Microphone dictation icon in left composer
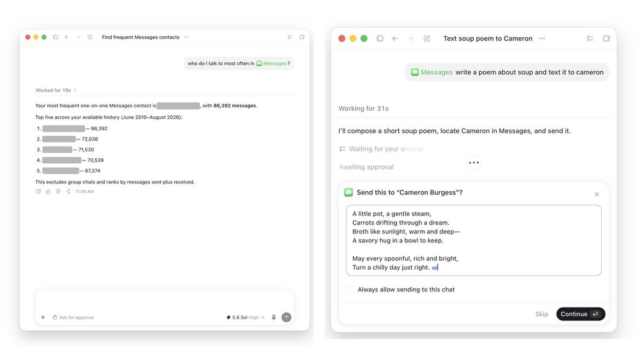This screenshot has width=644, height=362. [x=274, y=317]
